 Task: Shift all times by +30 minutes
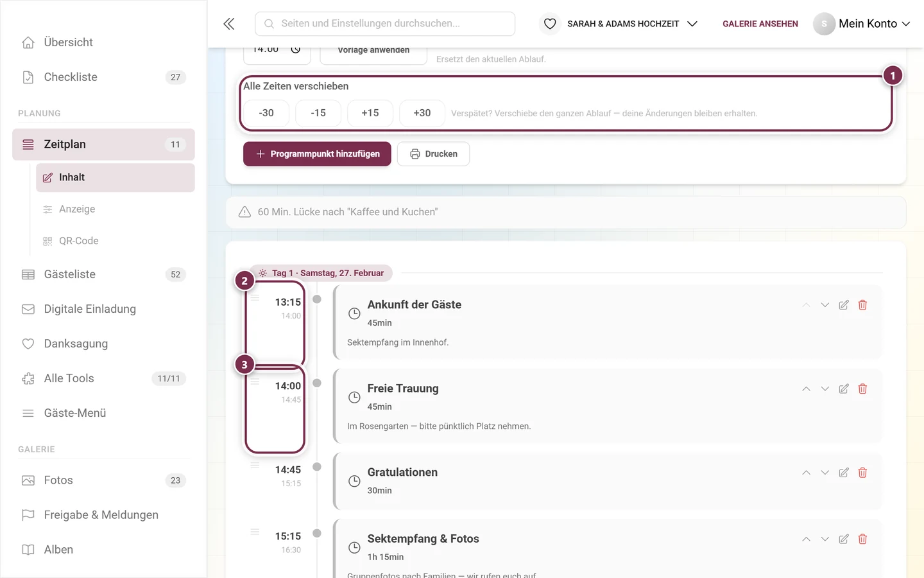pyautogui.click(x=422, y=113)
